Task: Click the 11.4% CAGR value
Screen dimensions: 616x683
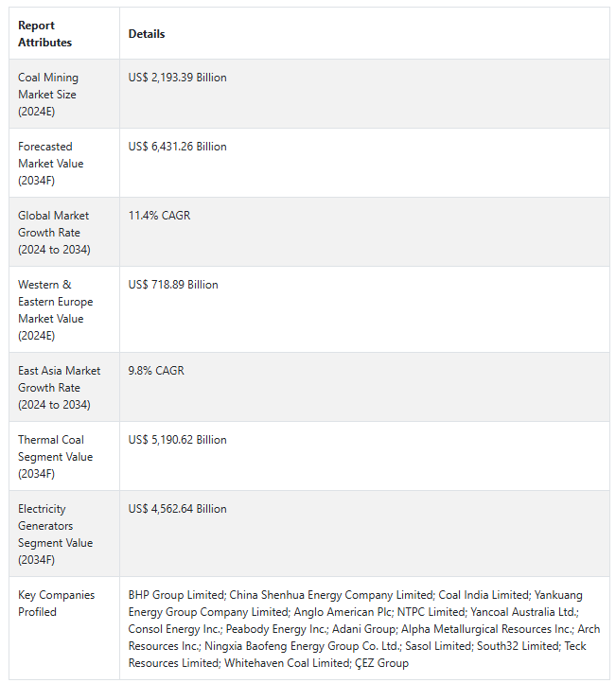Action: click(159, 216)
